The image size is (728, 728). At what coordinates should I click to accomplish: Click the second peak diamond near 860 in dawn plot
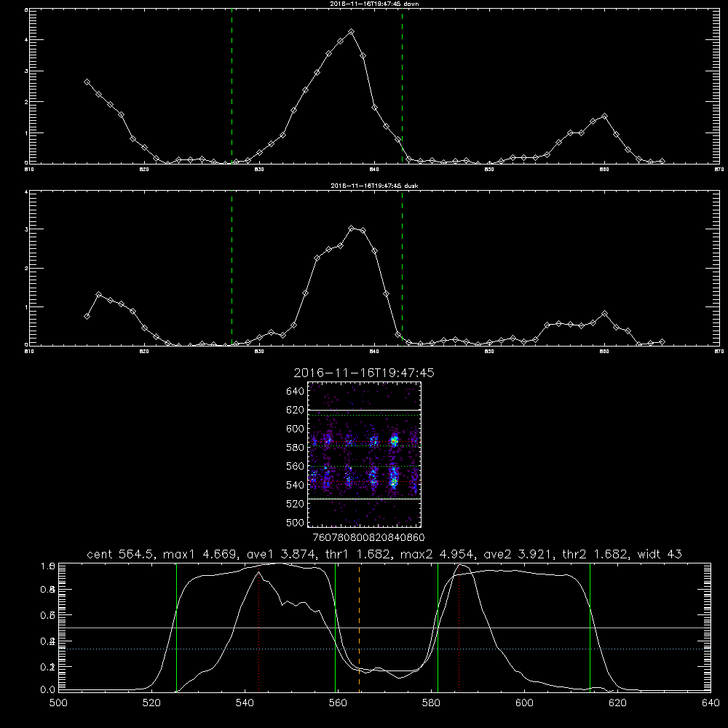(x=604, y=116)
